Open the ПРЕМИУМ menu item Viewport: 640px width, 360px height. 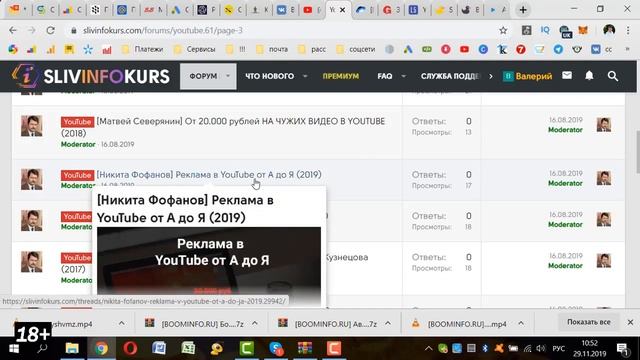pyautogui.click(x=341, y=76)
